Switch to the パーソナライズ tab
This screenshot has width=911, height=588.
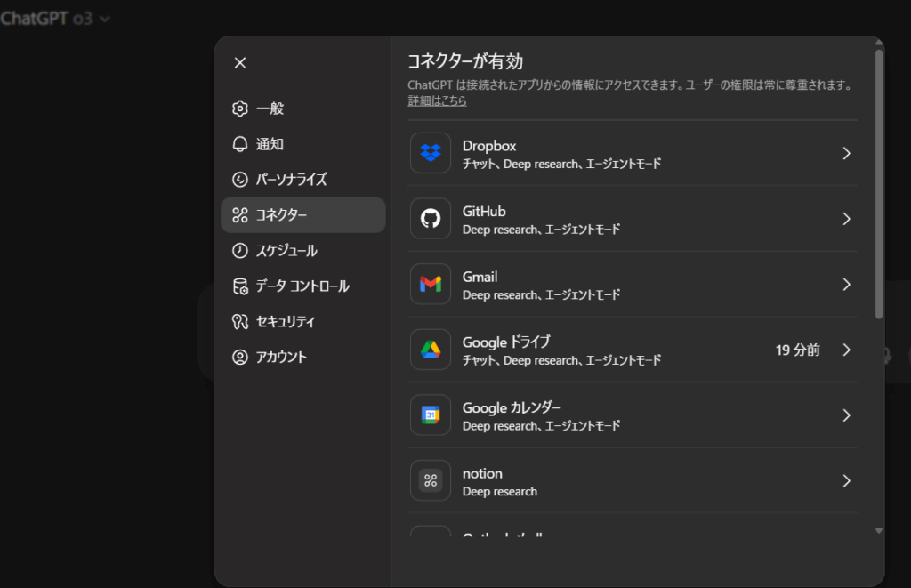click(303, 180)
